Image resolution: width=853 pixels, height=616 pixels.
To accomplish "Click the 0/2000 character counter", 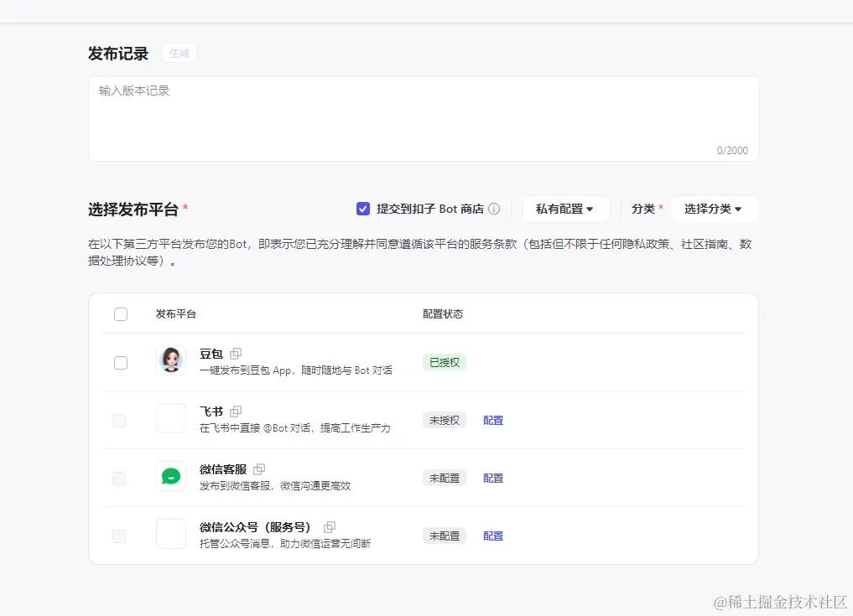I will click(732, 151).
